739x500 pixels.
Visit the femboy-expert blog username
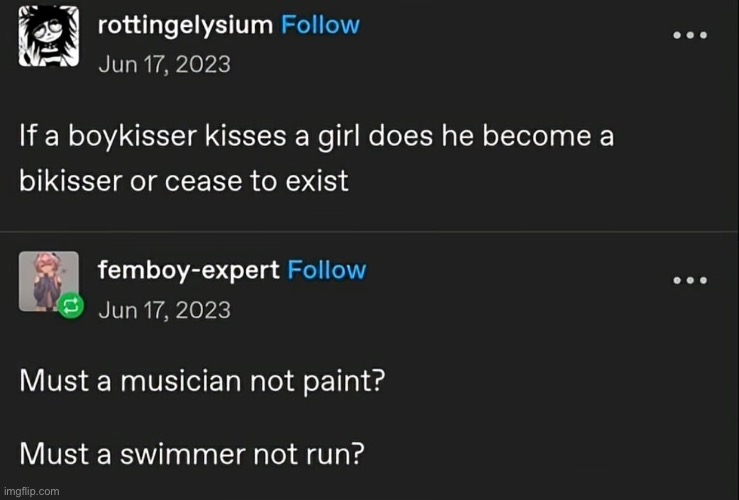pos(189,270)
